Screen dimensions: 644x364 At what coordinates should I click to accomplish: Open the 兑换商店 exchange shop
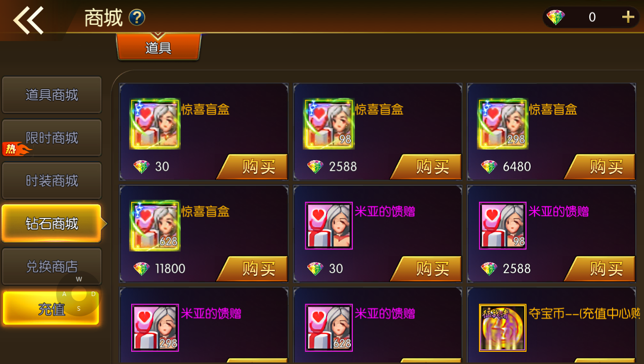click(52, 267)
